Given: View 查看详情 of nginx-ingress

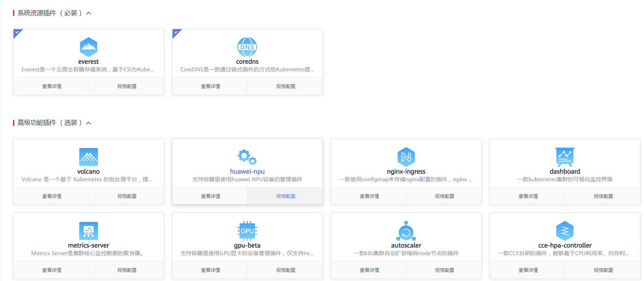Looking at the screenshot, I should [x=369, y=196].
